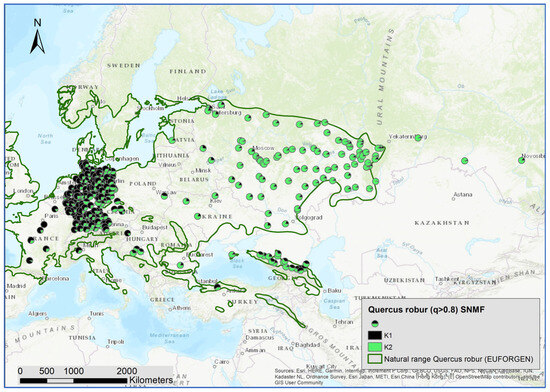Click the black-and-white scale bar

pos(73,380)
